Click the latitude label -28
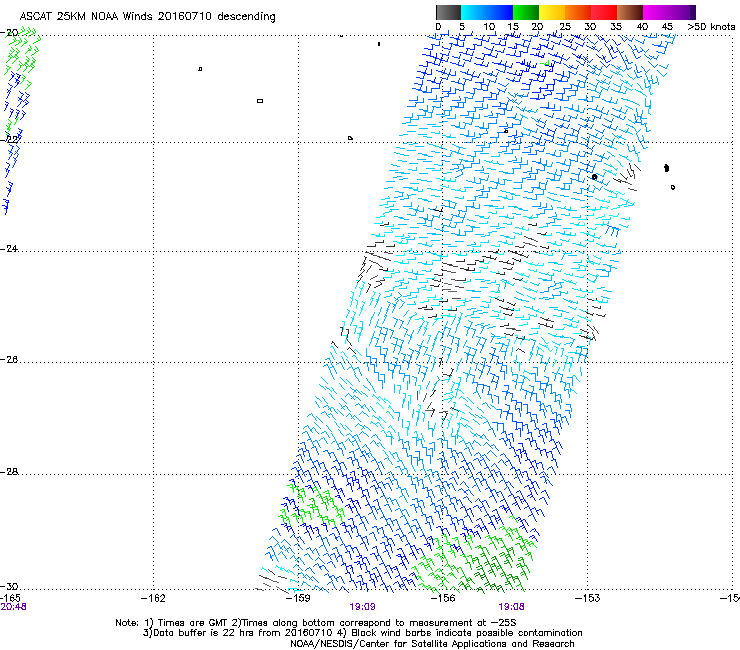The height and width of the screenshot is (650, 740). point(9,471)
